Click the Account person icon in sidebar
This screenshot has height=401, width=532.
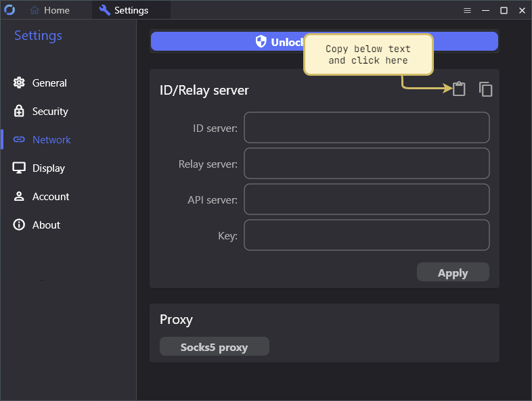(19, 197)
